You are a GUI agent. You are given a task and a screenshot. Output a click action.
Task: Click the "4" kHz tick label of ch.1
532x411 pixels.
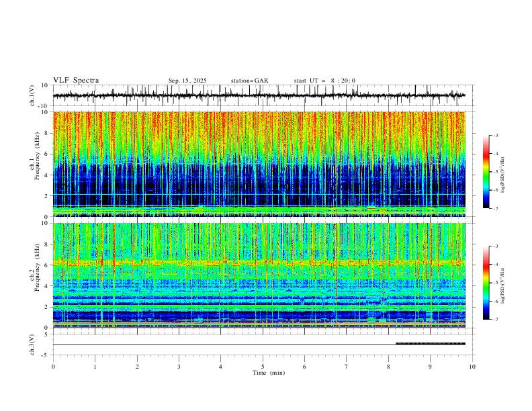tap(47, 175)
